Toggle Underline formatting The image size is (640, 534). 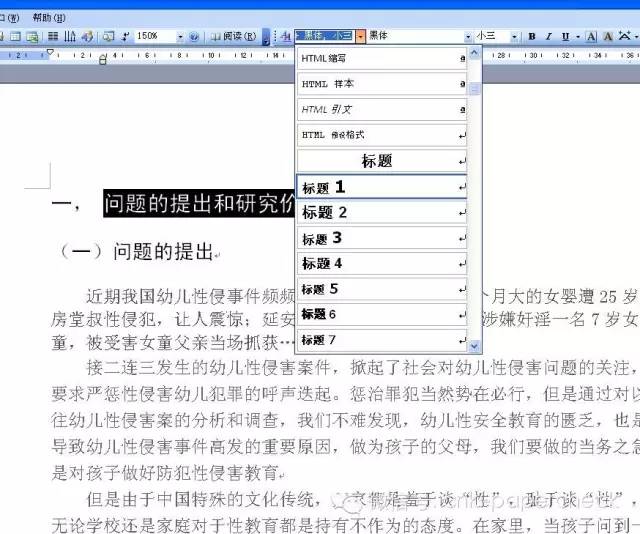coord(565,37)
